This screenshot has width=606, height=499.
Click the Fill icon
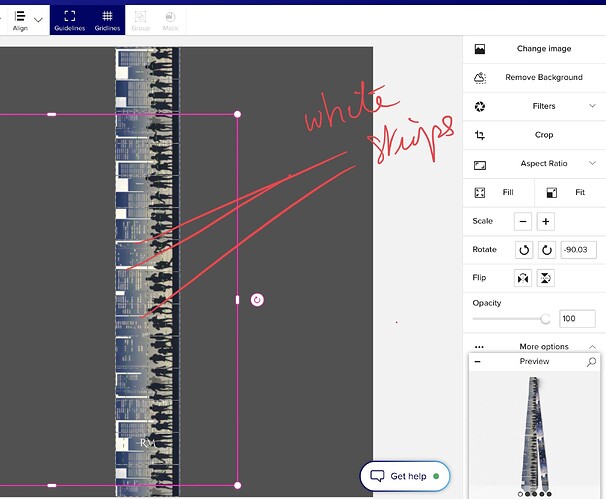coord(480,192)
